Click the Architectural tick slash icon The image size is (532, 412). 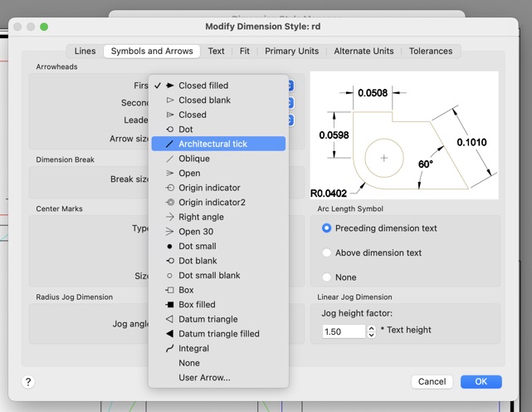click(169, 144)
